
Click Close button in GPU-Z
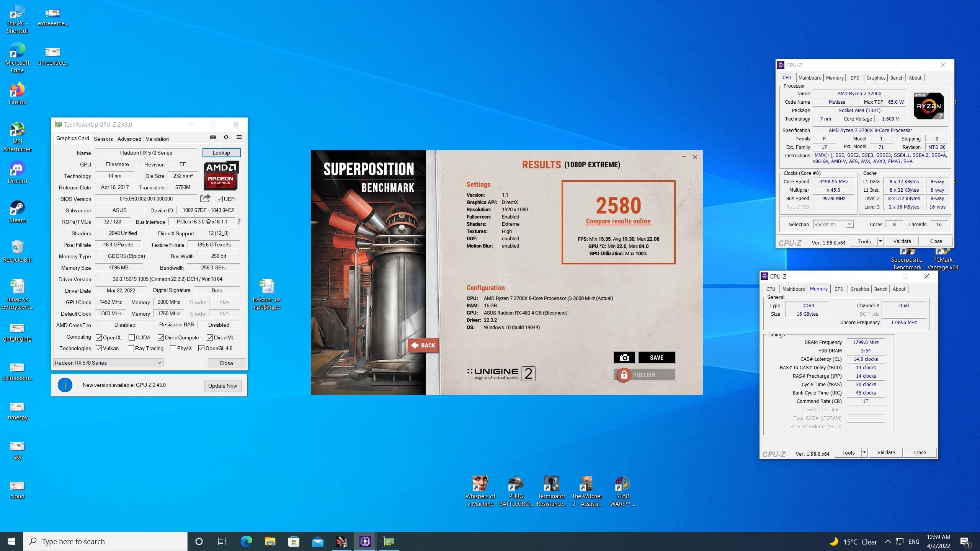coord(226,363)
